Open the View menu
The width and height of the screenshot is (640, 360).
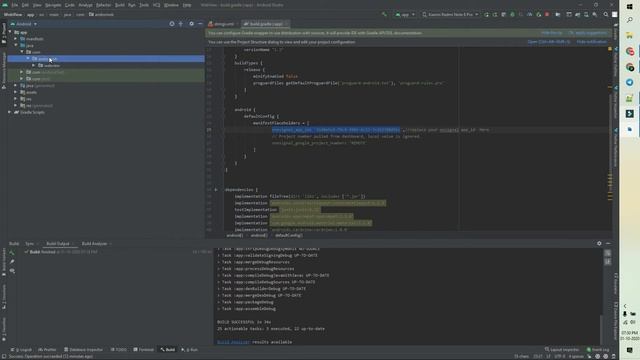click(x=37, y=5)
